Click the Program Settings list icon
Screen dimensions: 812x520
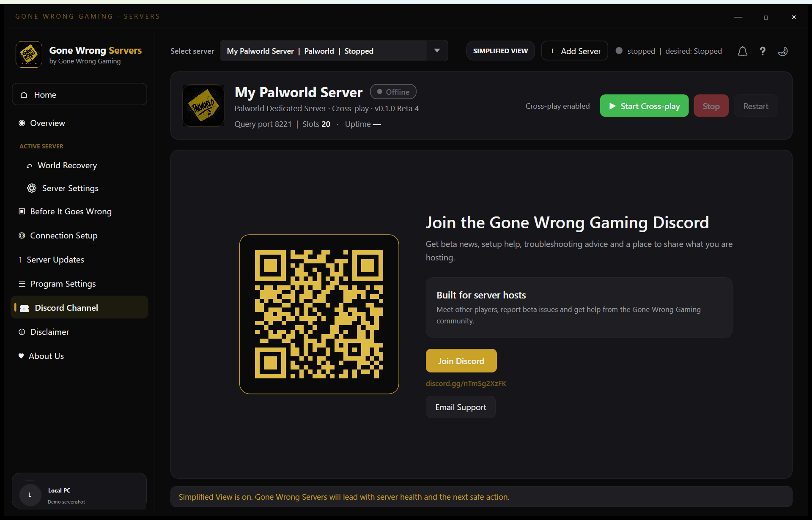[22, 284]
